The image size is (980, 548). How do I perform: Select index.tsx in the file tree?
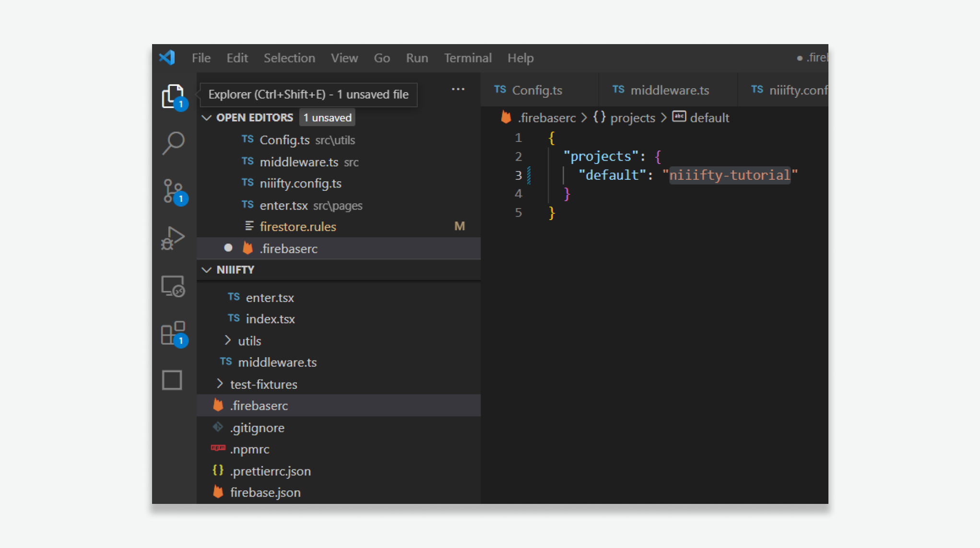pos(339,319)
